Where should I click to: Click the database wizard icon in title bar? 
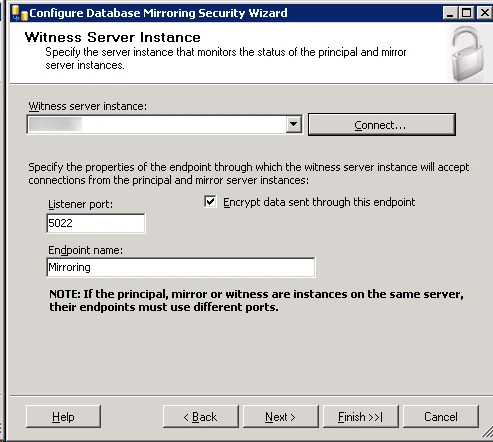(x=19, y=13)
